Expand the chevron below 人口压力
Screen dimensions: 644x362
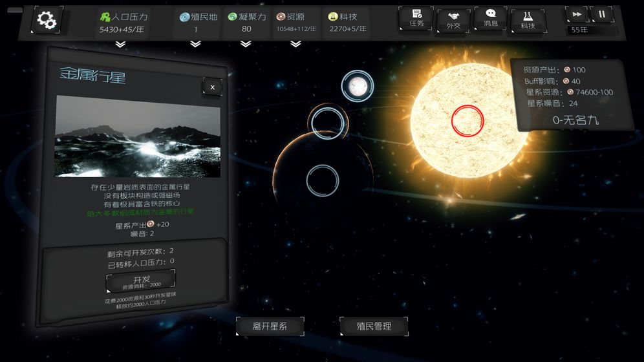coord(120,45)
